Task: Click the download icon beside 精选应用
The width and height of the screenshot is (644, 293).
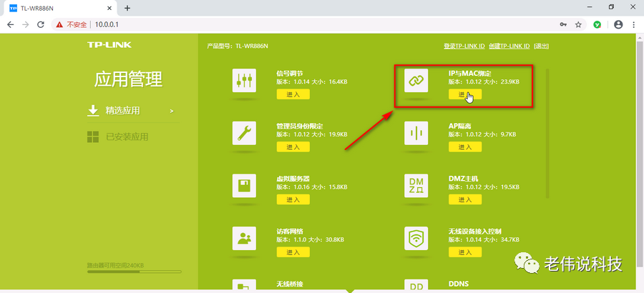Action: 93,110
